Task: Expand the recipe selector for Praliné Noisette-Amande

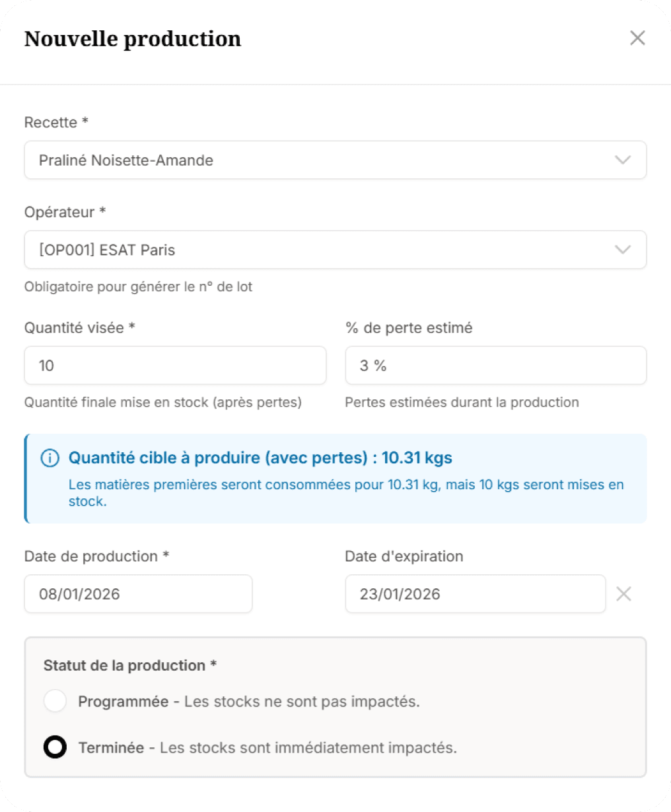Action: pyautogui.click(x=335, y=160)
